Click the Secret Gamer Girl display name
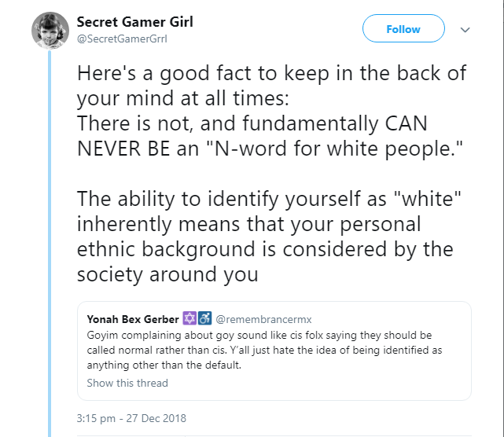The image size is (504, 437). tap(135, 22)
